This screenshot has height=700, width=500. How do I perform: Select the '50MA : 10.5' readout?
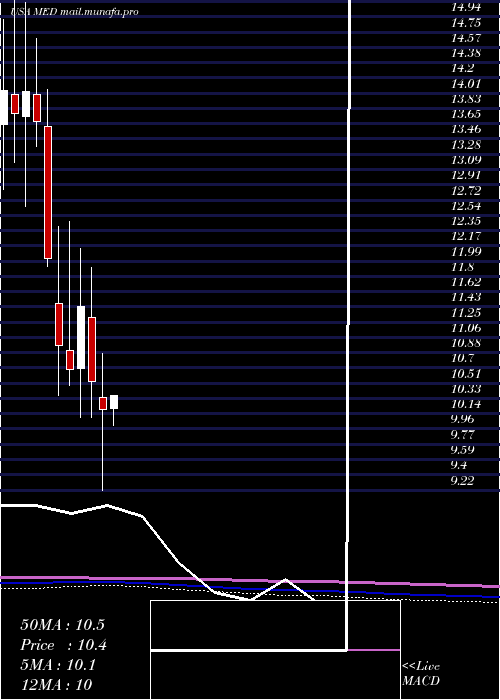coord(62,625)
